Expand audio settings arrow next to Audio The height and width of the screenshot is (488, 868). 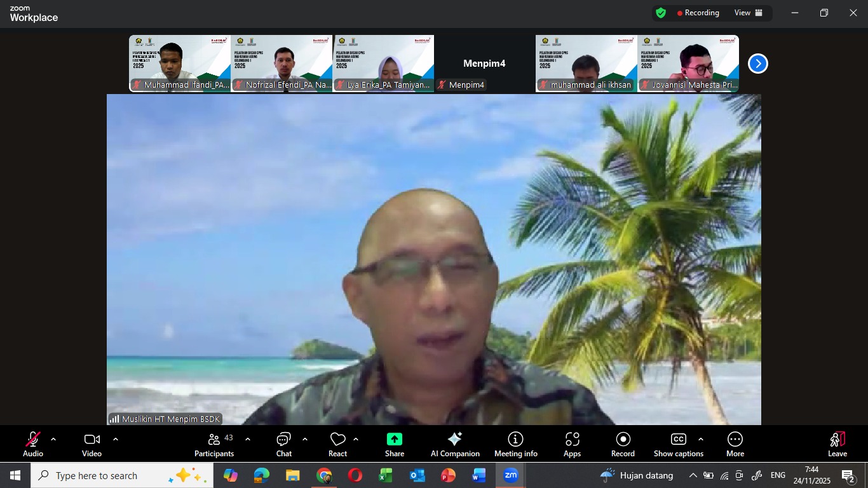53,439
